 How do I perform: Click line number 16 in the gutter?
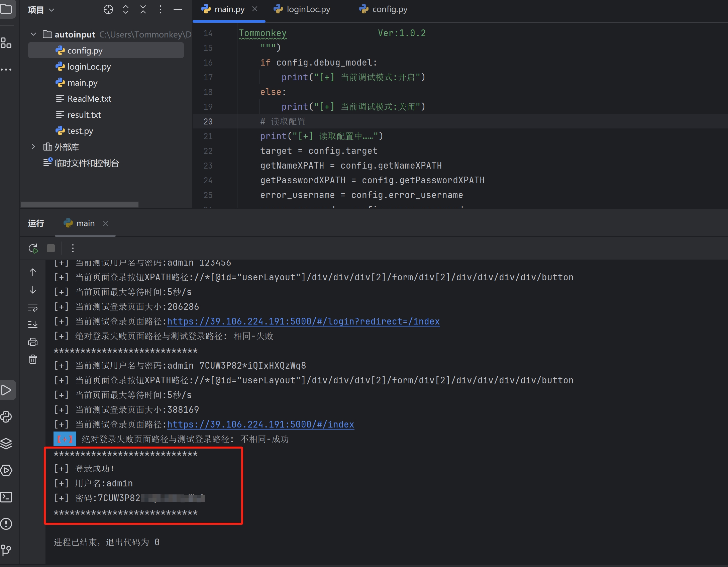tap(208, 63)
